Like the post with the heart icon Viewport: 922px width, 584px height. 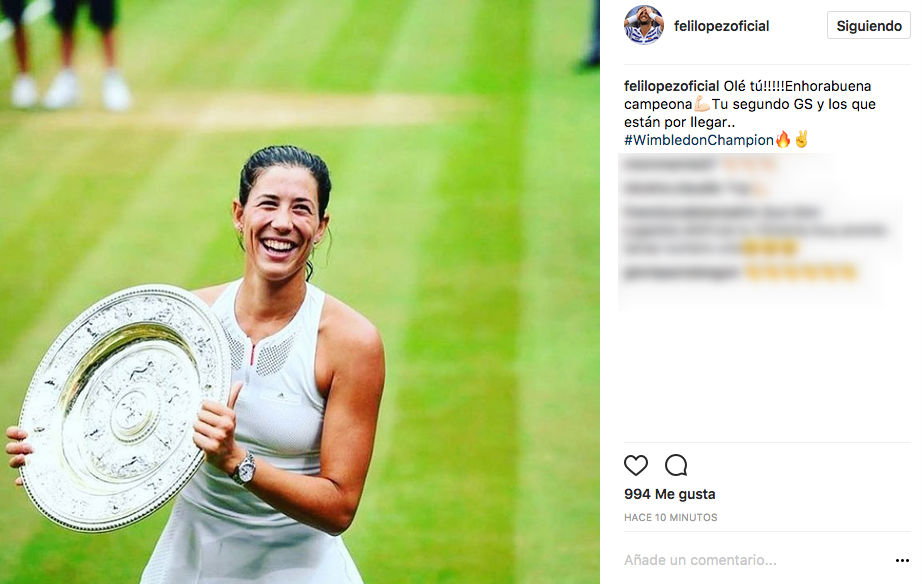[636, 465]
